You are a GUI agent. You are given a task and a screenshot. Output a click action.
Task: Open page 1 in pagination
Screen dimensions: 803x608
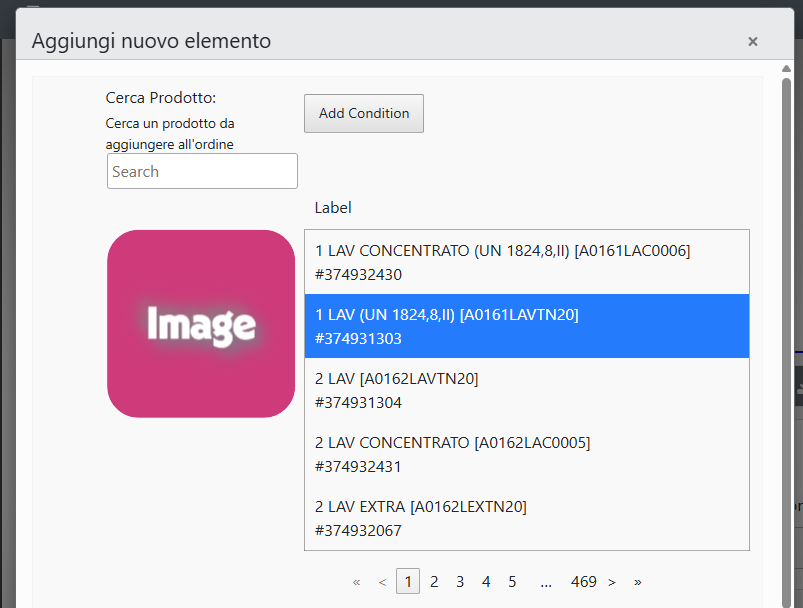(408, 581)
